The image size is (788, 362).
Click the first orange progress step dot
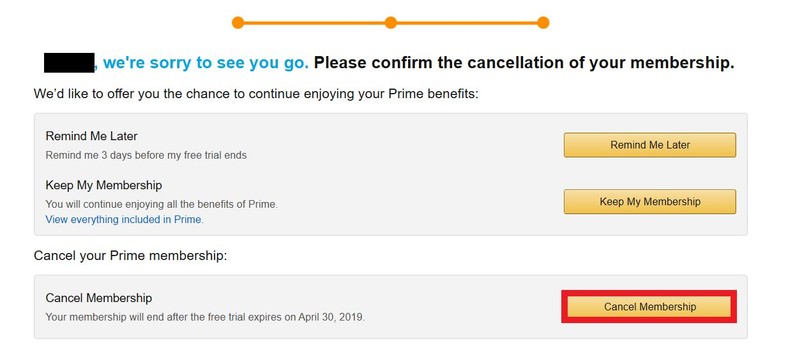tap(238, 23)
